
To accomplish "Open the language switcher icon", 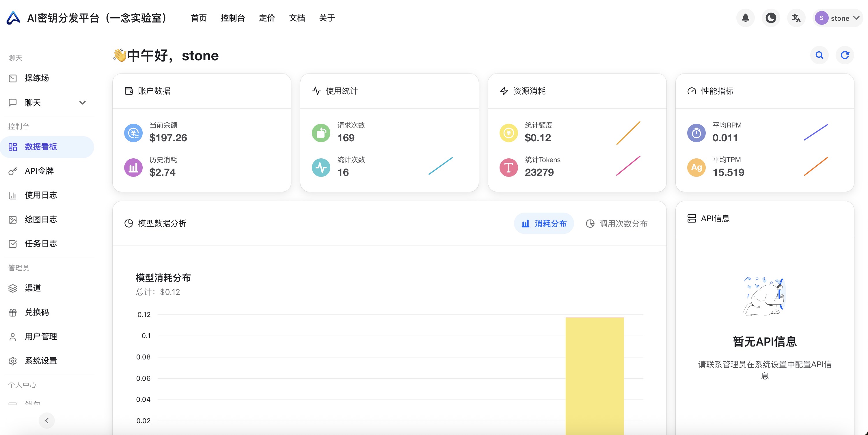I will click(796, 18).
